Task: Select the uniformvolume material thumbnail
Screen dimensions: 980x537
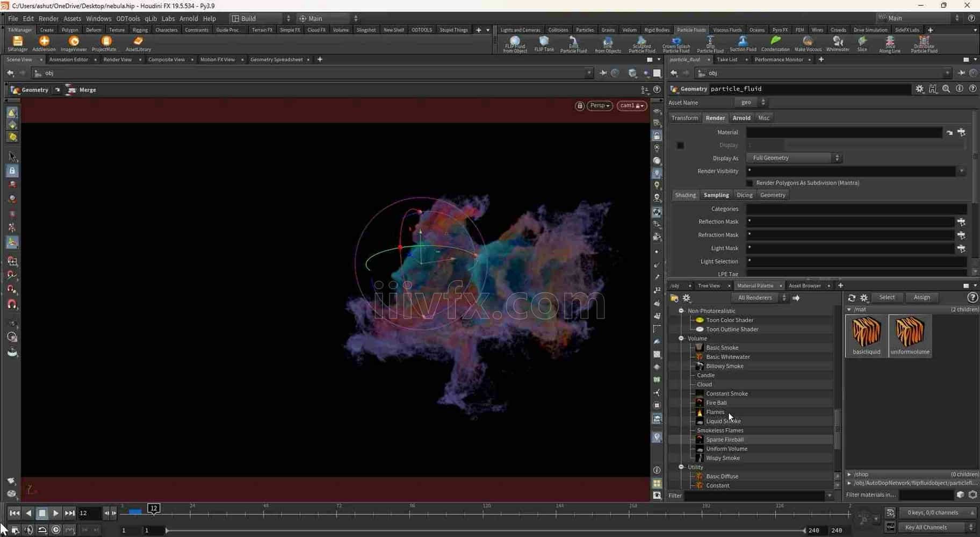Action: coord(910,336)
